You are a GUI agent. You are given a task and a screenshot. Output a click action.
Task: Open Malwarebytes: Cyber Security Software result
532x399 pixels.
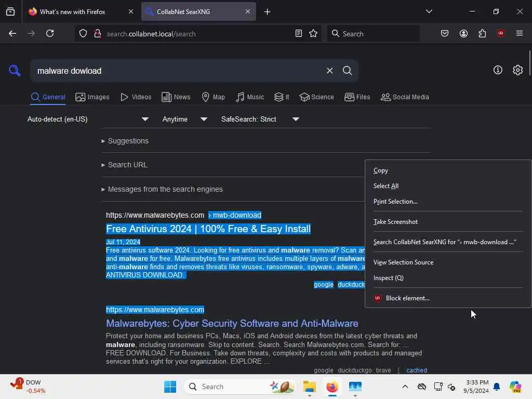(232, 323)
